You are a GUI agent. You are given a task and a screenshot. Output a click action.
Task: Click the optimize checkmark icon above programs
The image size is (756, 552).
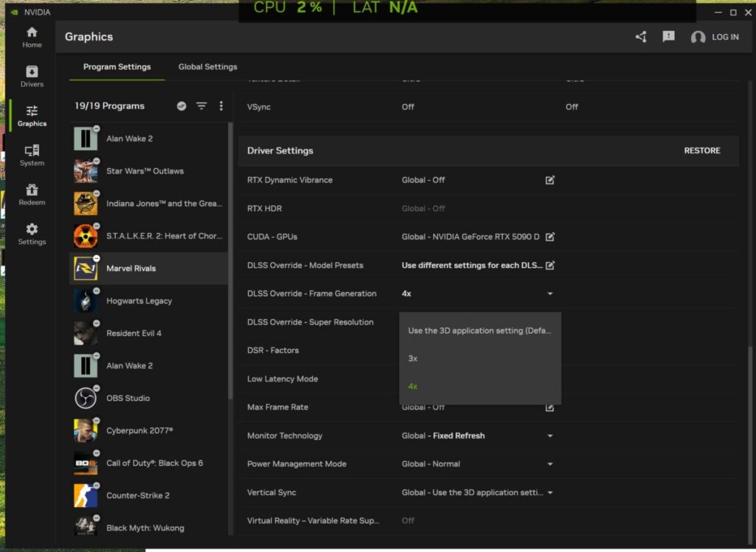(x=182, y=106)
